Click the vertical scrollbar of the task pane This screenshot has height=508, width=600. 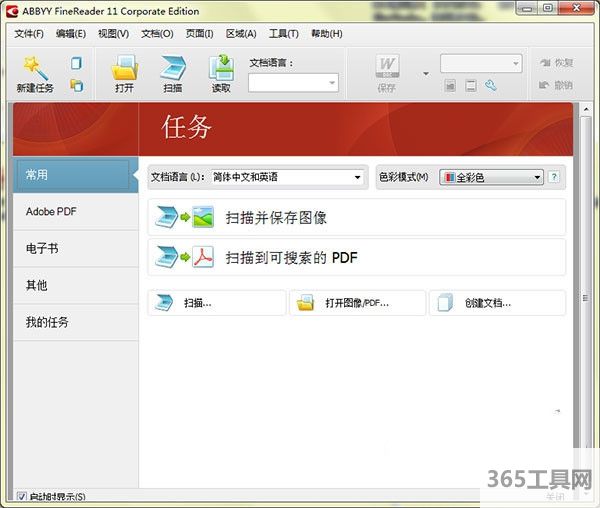pyautogui.click(x=585, y=298)
